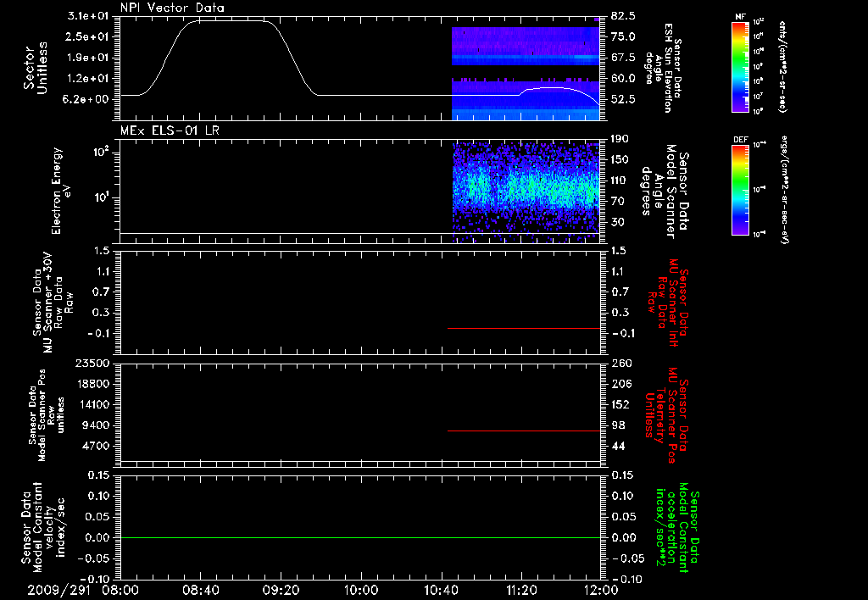Image resolution: width=868 pixels, height=600 pixels.
Task: Click the 190 scanner angle tick value
Action: [620, 139]
